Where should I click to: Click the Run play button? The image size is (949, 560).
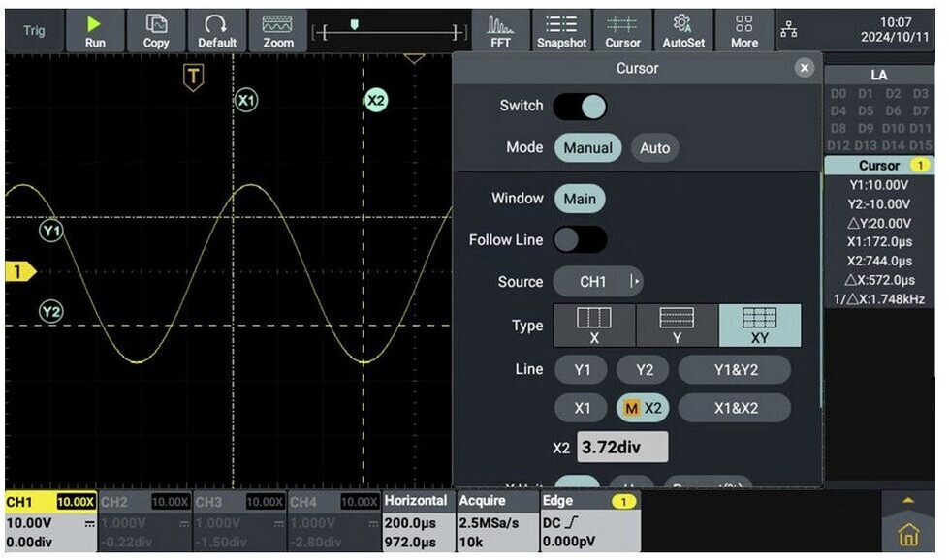tap(94, 31)
